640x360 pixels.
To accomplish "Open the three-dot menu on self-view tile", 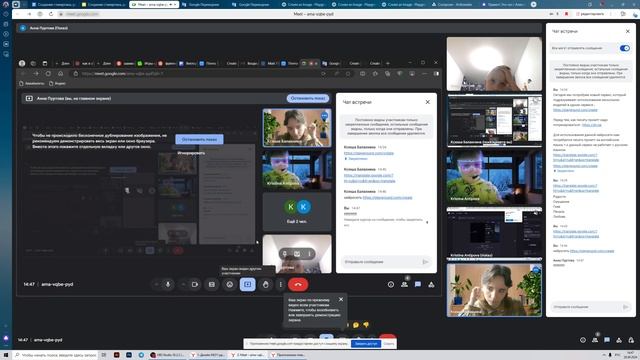I will point(309,254).
